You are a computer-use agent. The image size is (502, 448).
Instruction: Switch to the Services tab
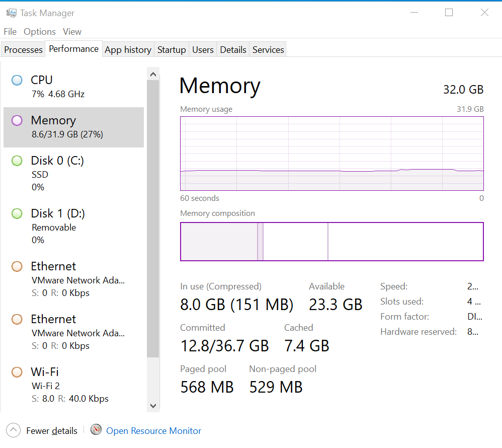(x=268, y=49)
